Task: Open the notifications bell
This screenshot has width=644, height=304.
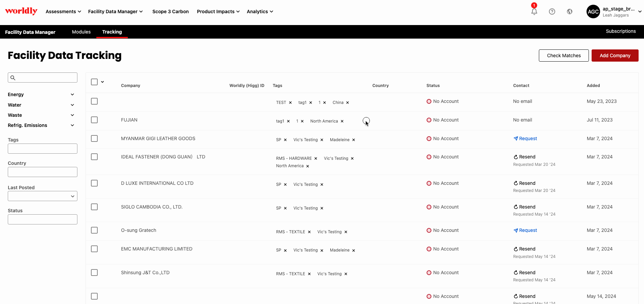Action: (x=534, y=12)
